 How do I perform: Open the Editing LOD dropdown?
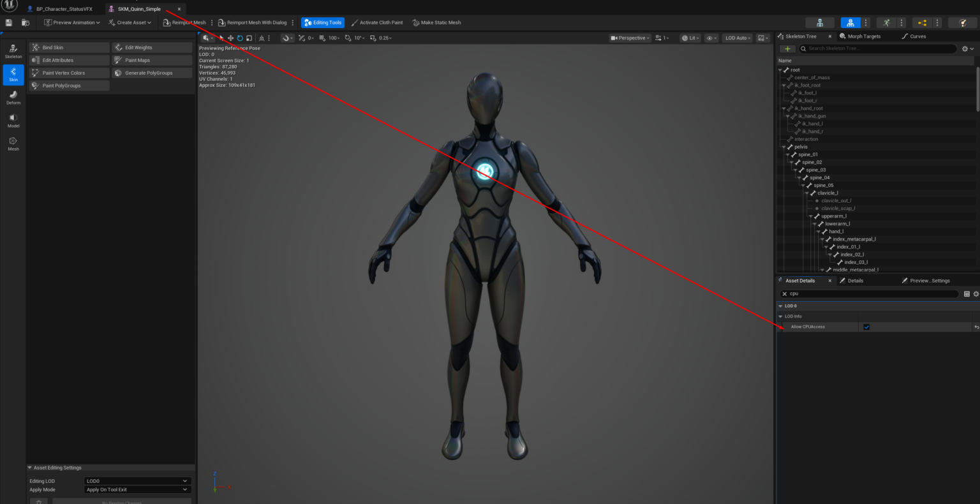tap(137, 481)
